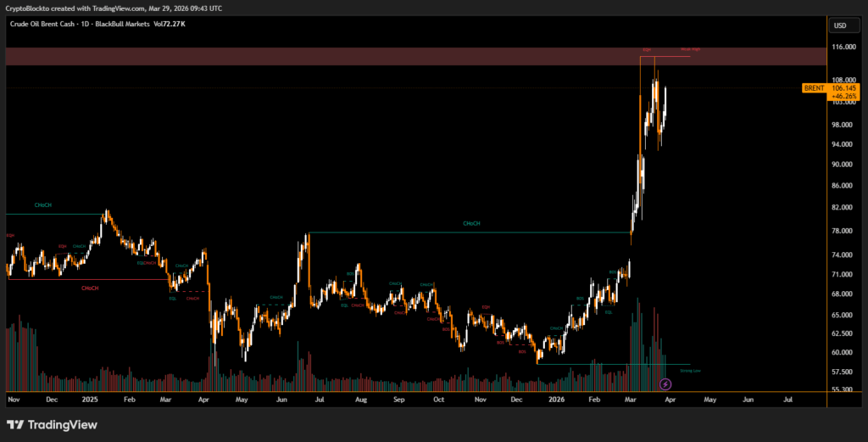Click the Jul label at far right of time axis
The width and height of the screenshot is (868, 442).
tap(788, 397)
